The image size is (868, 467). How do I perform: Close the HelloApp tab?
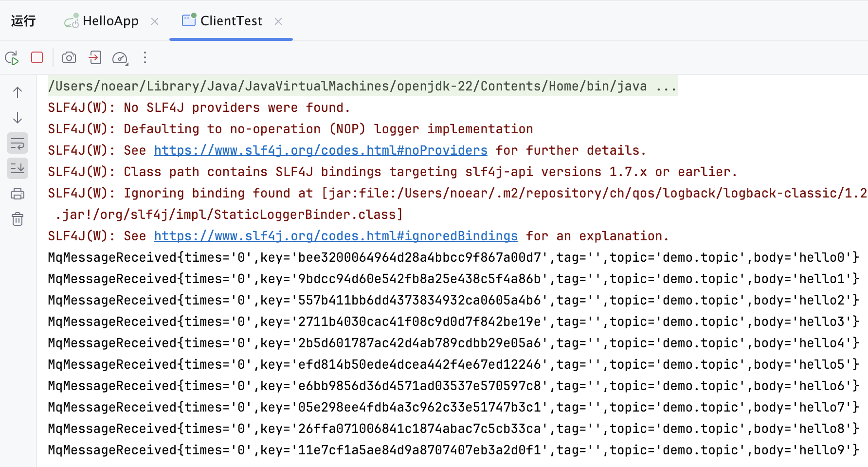pos(155,21)
